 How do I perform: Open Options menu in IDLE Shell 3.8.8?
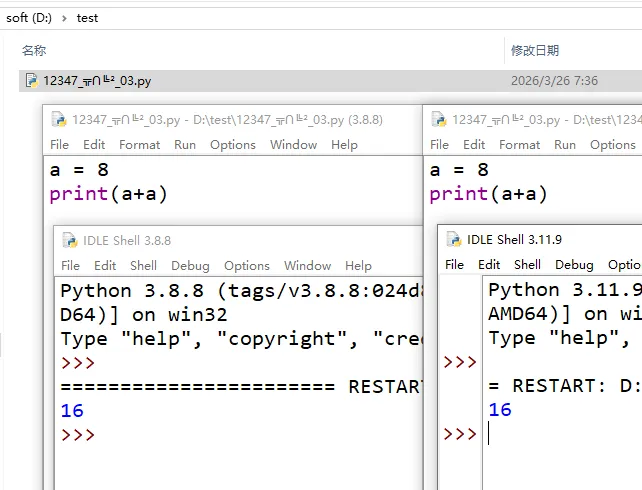[247, 266]
